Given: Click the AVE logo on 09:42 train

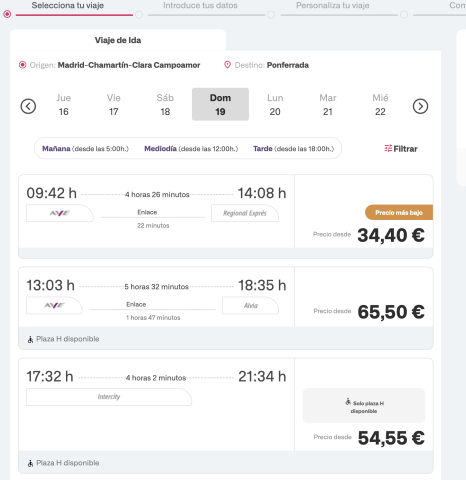Looking at the screenshot, I should (x=60, y=213).
